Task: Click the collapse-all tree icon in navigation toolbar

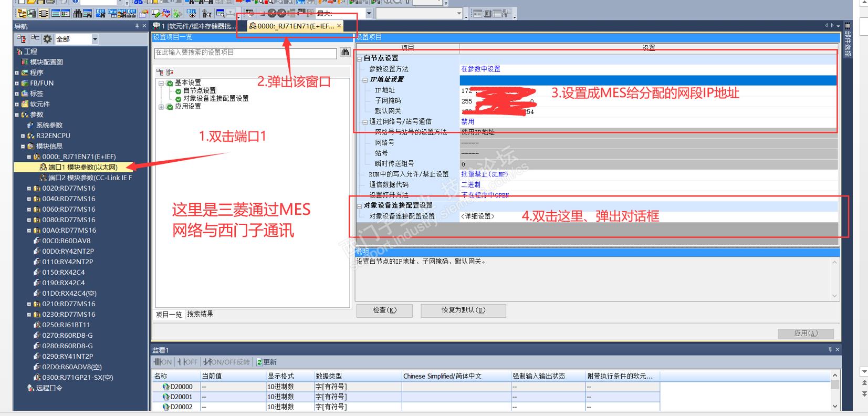Action: tap(35, 39)
